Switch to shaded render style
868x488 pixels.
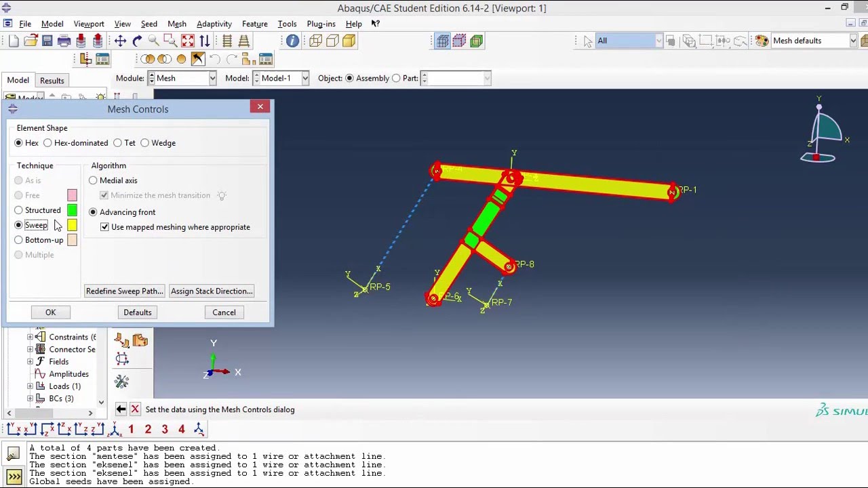349,41
